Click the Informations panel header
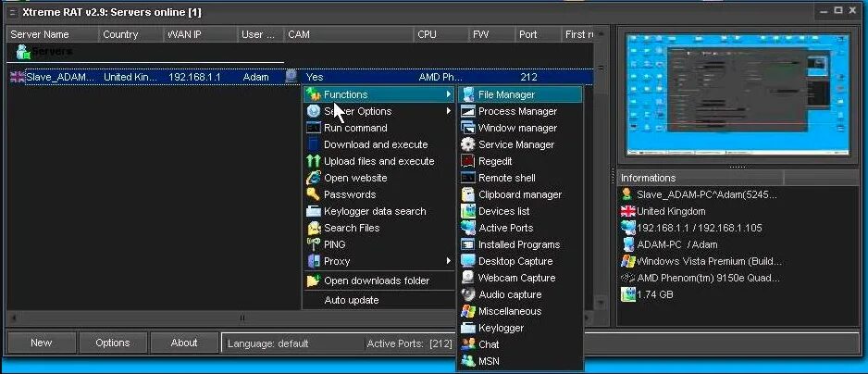Screen dimensions: 868x374 701,178
